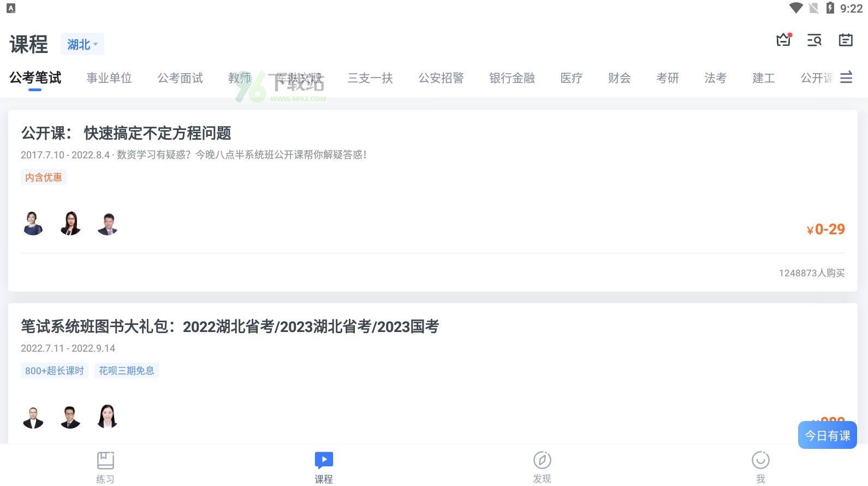Open the calendar schedule icon
Viewport: 868px width, 486px height.
(846, 40)
